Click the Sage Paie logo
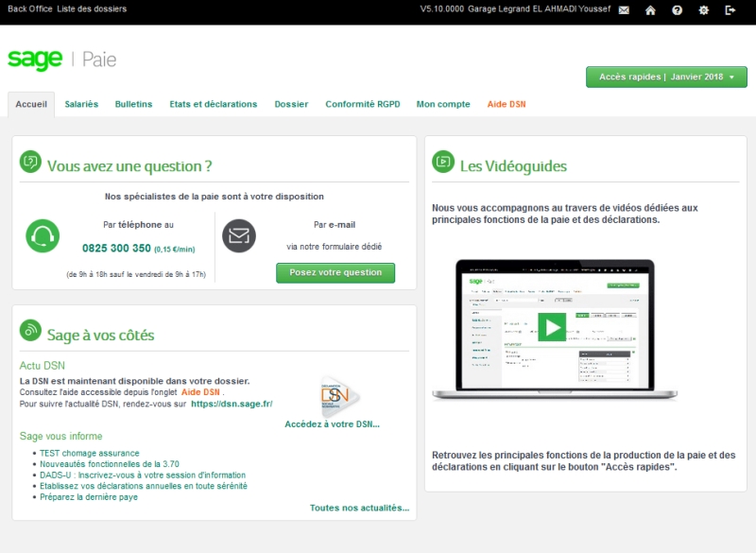The height and width of the screenshot is (553, 756). coord(62,60)
